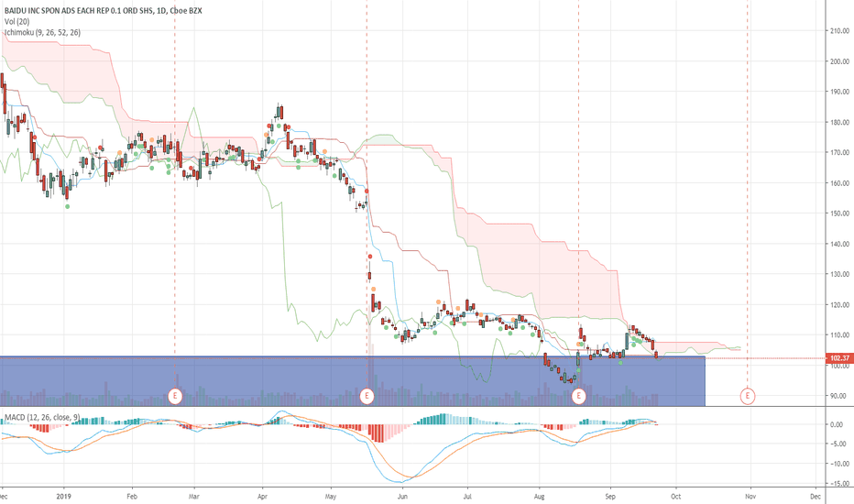Click the Apr label on time axis
This screenshot has width=854, height=504.
pyautogui.click(x=262, y=497)
